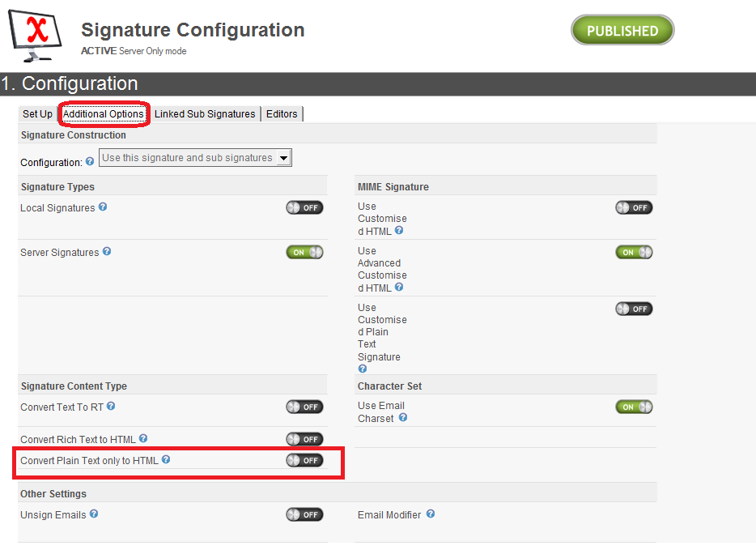This screenshot has width=756, height=550.
Task: Click the help icon beside Configuration label
Action: 90,162
